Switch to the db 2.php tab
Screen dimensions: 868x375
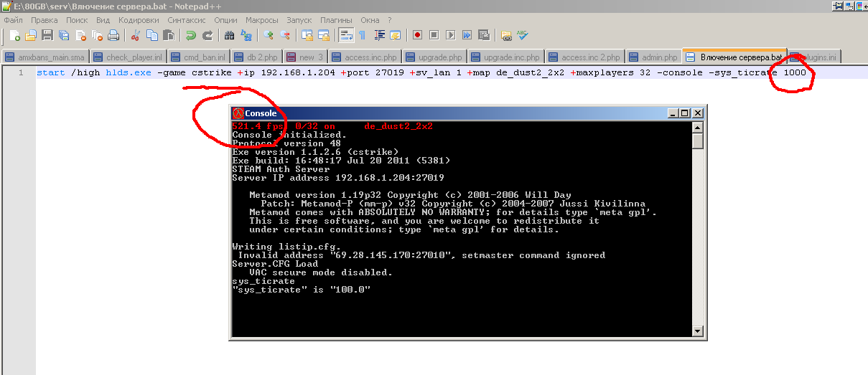tap(257, 57)
